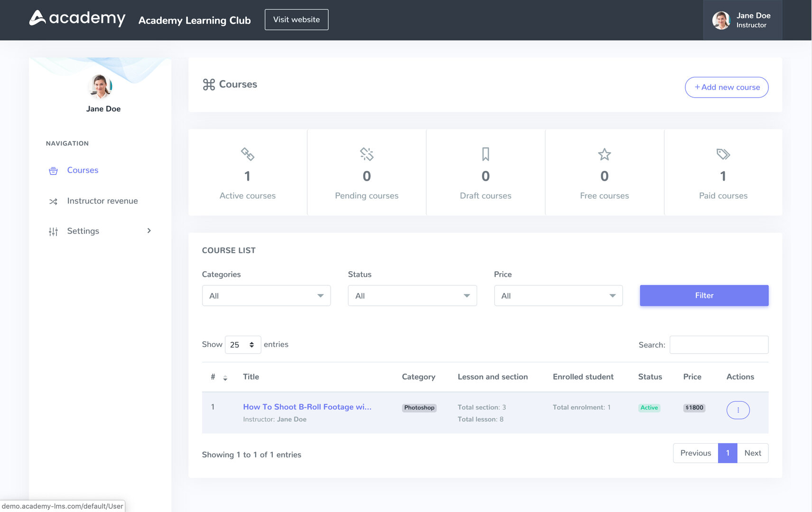Open the How To Shoot B-Roll Footage course
The width and height of the screenshot is (812, 512).
307,407
